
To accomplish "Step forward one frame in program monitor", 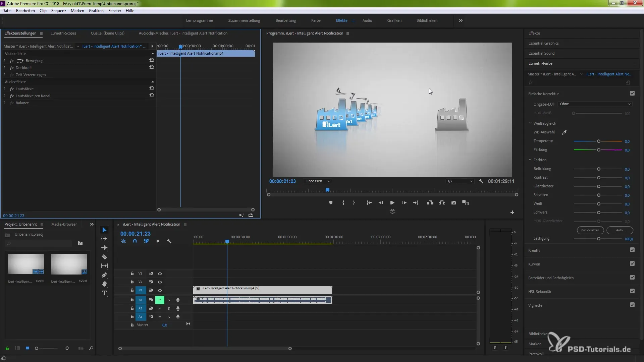I will [x=404, y=203].
